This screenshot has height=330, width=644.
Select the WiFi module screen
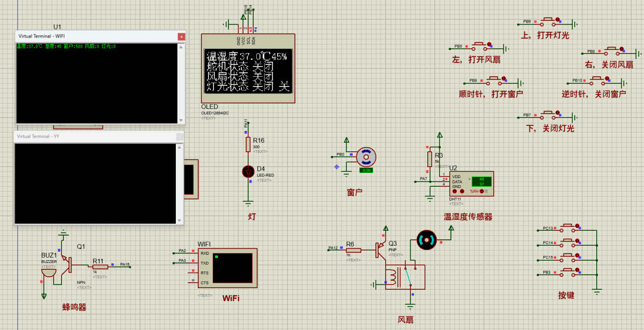click(232, 268)
